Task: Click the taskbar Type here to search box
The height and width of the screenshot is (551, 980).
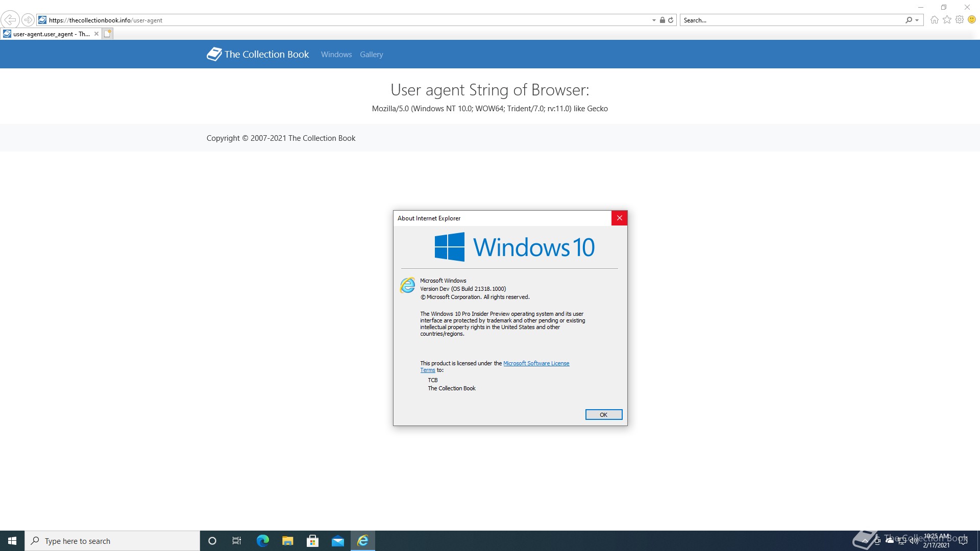Action: coord(112,541)
